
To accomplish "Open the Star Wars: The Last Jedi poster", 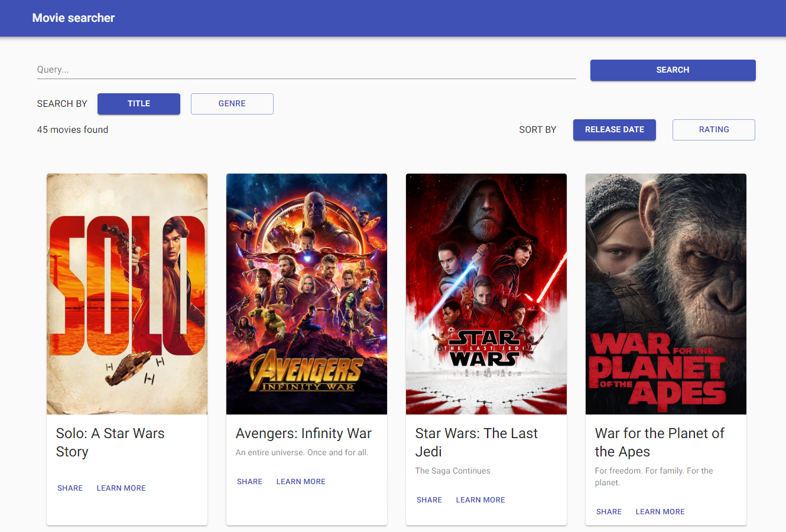I will pyautogui.click(x=486, y=294).
